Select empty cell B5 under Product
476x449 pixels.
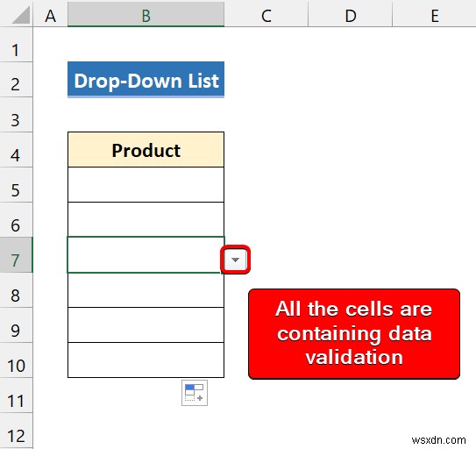pos(146,185)
